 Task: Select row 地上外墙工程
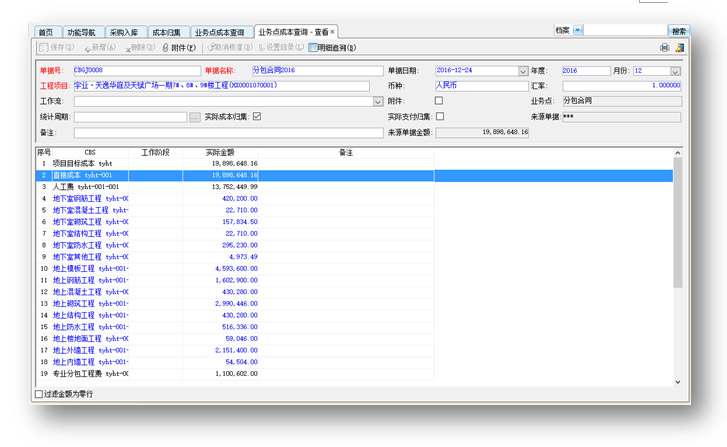[x=235, y=350]
